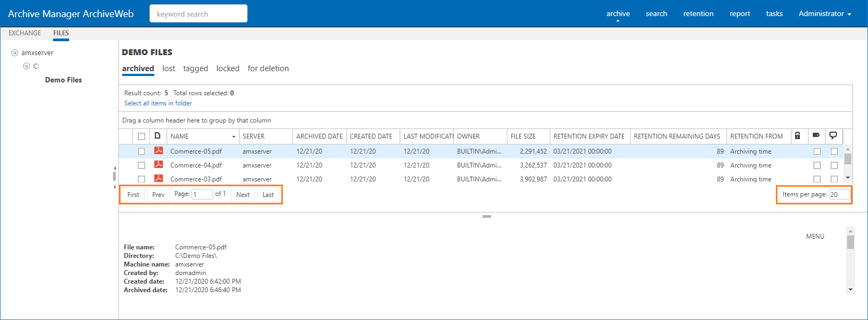Viewport: 868px width, 320px height.
Task: Collapse the C: drive tree node
Action: pyautogui.click(x=26, y=66)
